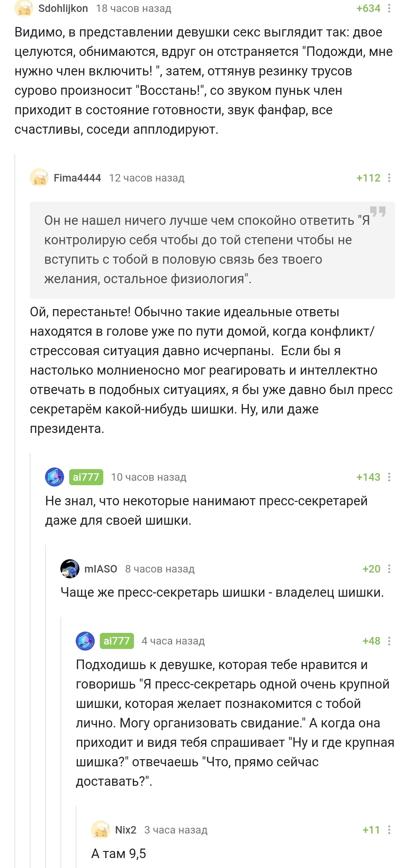Click the +143 rating on ai777's comment
This screenshot has width=409, height=868.
click(368, 477)
